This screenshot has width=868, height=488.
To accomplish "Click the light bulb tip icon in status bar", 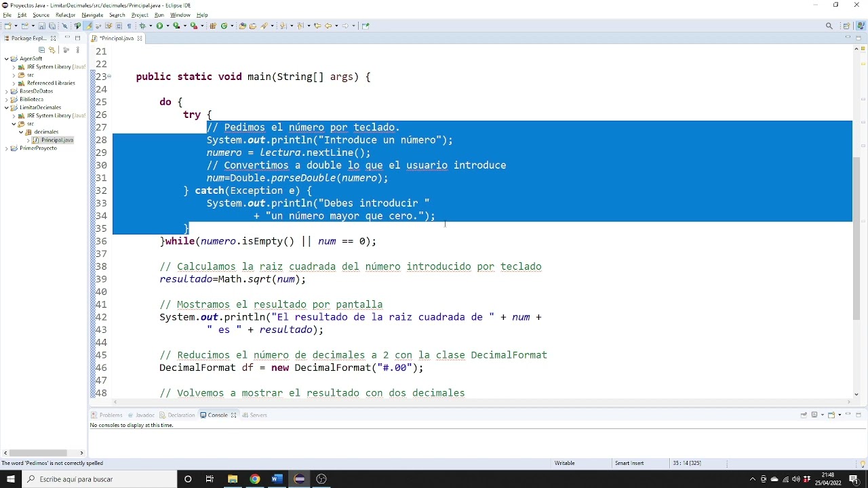I will pos(863,464).
